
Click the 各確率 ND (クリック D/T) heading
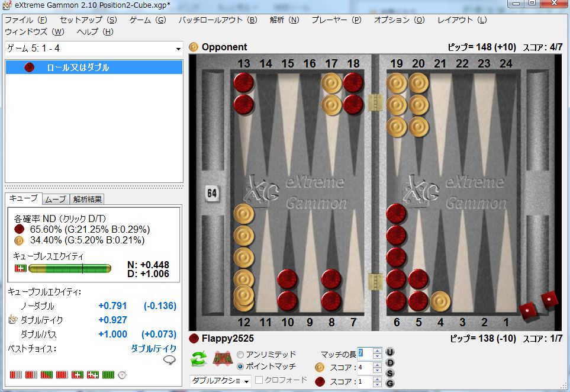tap(60, 219)
